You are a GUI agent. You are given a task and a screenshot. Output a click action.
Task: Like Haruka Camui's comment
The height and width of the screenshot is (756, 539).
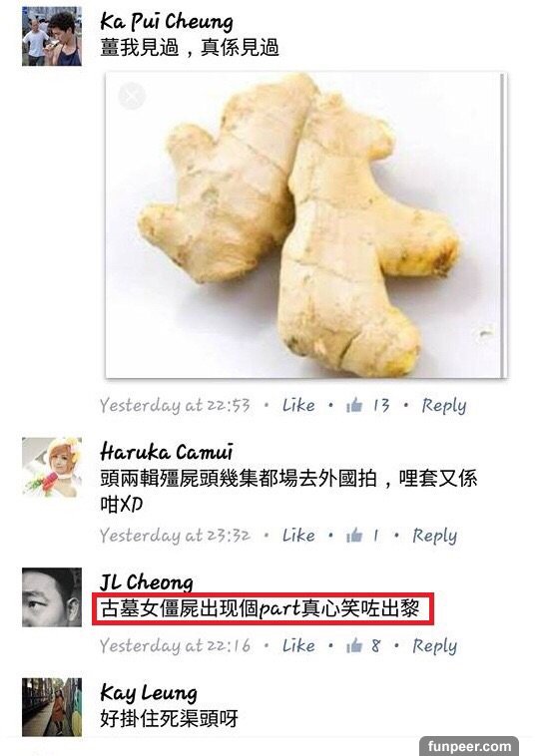tap(298, 535)
